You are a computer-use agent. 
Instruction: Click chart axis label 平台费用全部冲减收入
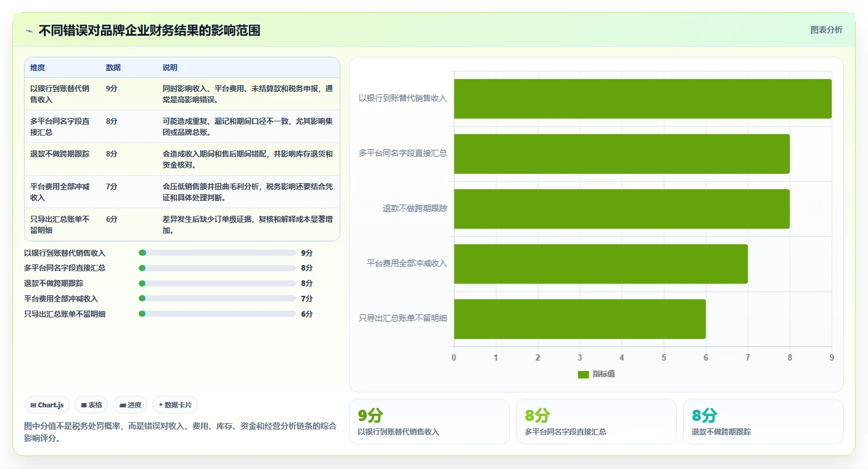tap(407, 263)
